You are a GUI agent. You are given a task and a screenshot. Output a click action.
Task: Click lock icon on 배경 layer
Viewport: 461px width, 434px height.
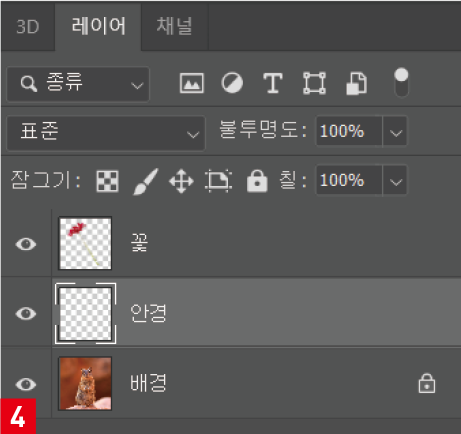[x=427, y=383]
